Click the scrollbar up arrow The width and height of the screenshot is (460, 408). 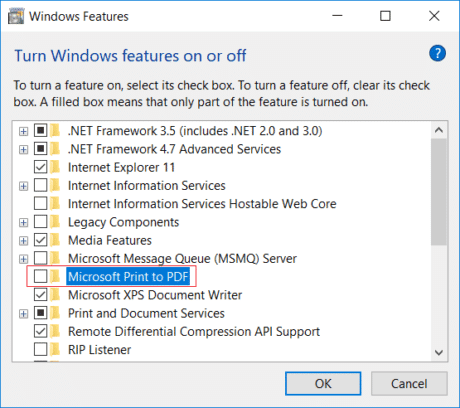pyautogui.click(x=439, y=130)
